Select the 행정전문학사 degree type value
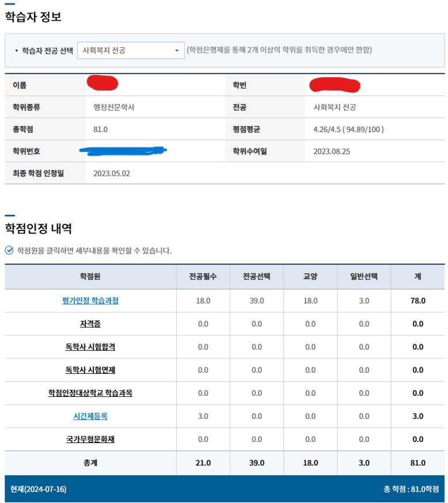This screenshot has width=448, height=503. 114,107
